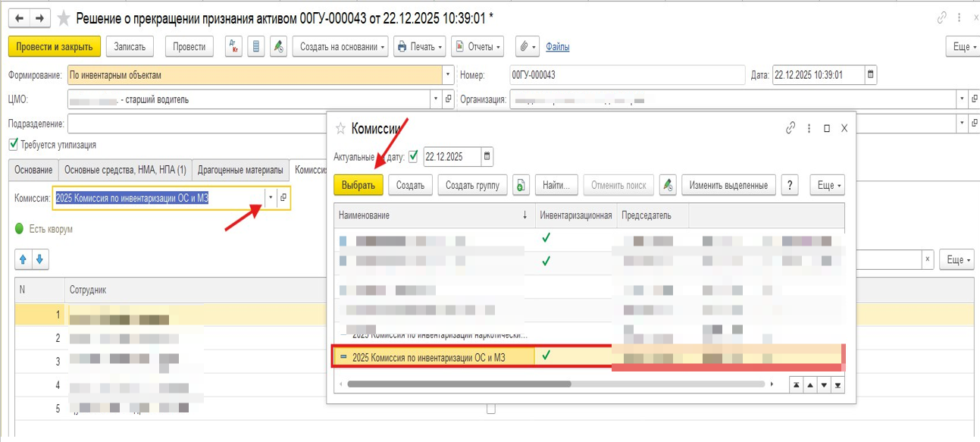Save document with Записать button
Image resolution: width=980 pixels, height=442 pixels.
[130, 47]
